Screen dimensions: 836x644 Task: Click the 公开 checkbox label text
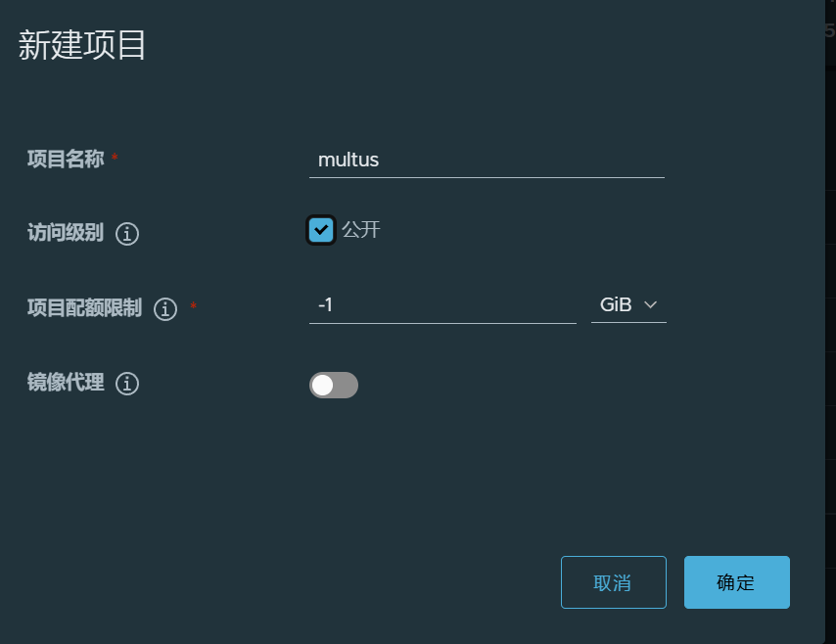[361, 230]
